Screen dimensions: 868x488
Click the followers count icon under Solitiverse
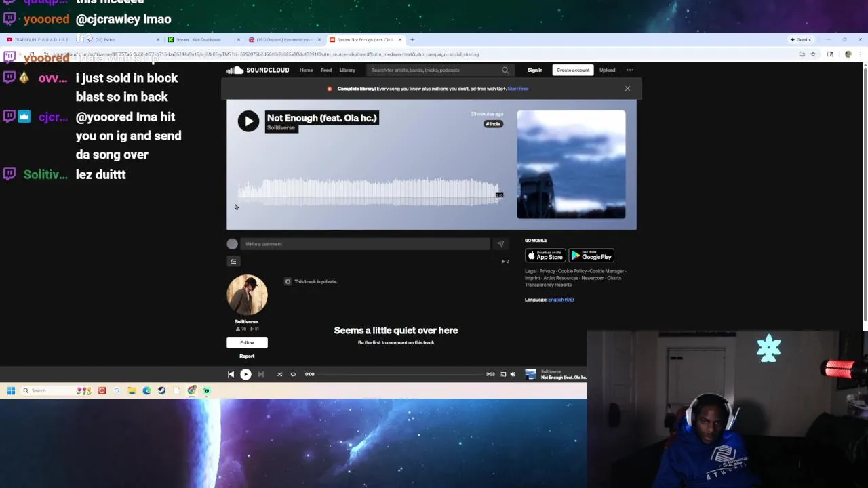click(x=238, y=329)
